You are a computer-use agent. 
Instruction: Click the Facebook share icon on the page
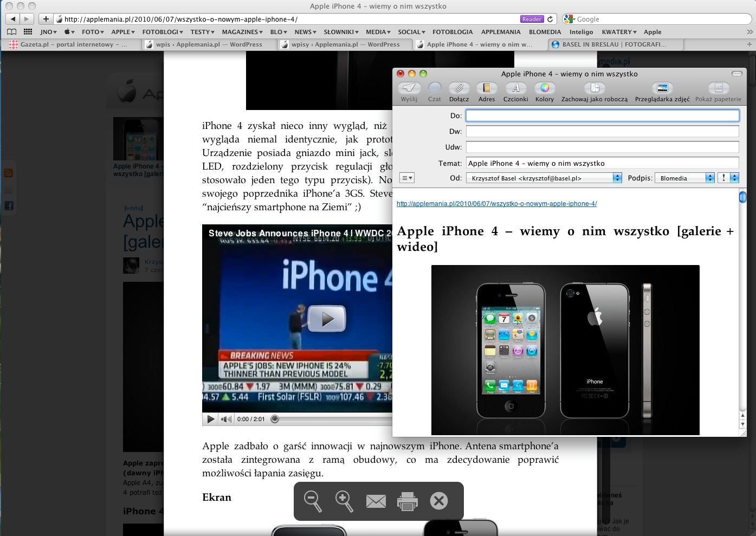point(9,206)
